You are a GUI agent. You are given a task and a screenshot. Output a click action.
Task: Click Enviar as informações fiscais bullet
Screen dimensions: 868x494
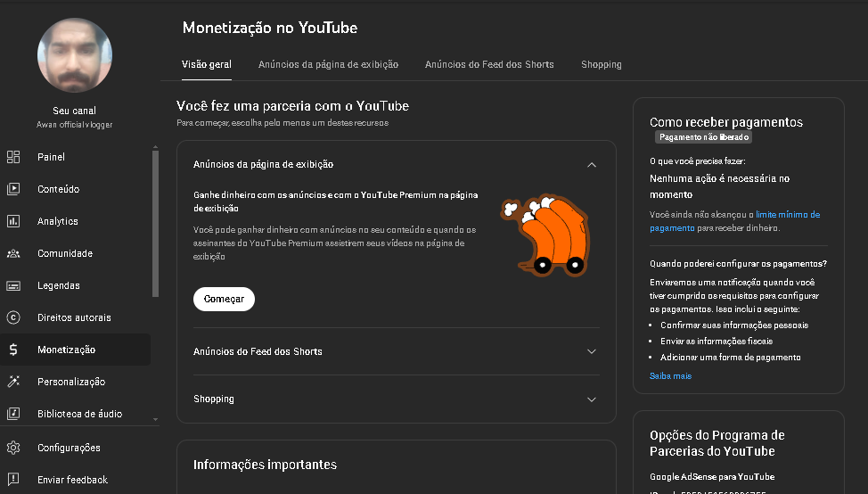tap(717, 342)
